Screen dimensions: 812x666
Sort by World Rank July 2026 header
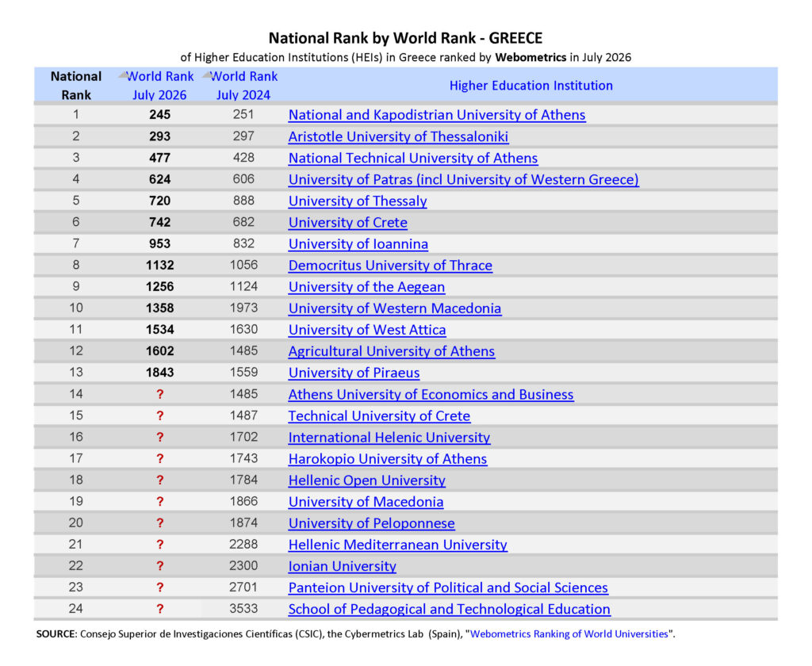pyautogui.click(x=160, y=86)
